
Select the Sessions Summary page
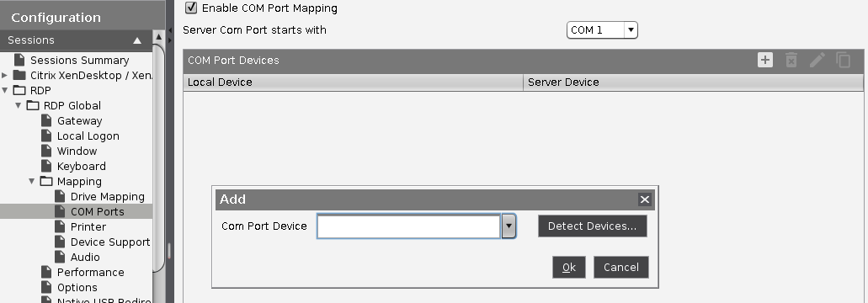click(x=79, y=60)
